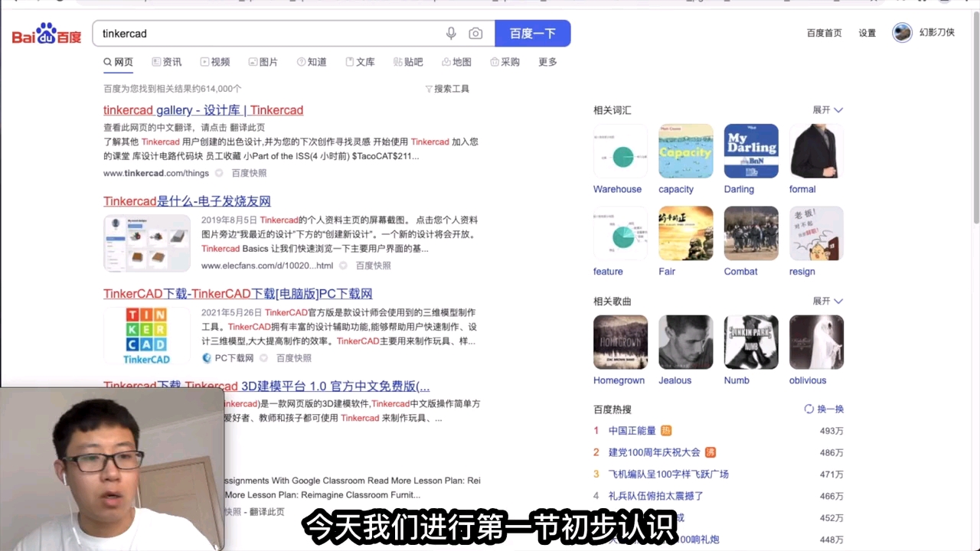Click the TinkerCAD logo thumbnail

[x=147, y=336]
